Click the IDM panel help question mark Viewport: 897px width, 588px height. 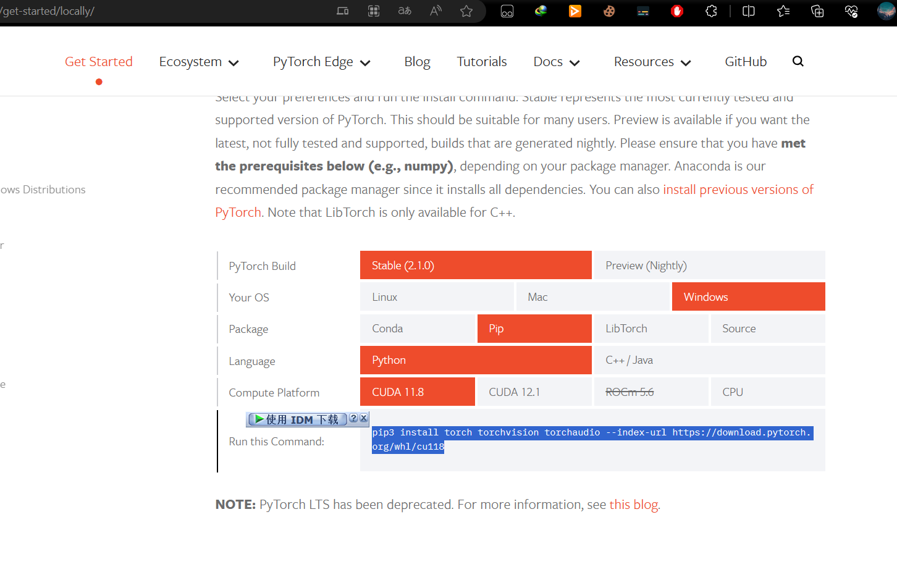pos(353,418)
